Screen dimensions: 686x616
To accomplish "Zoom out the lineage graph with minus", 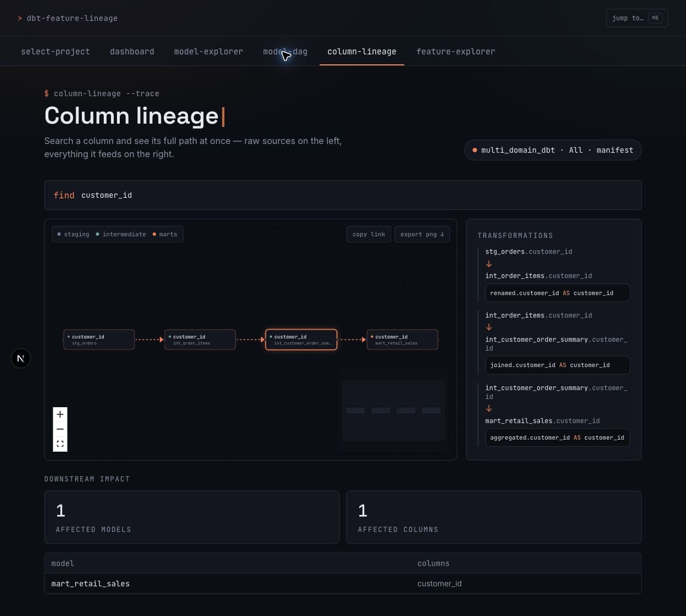I will pos(60,429).
